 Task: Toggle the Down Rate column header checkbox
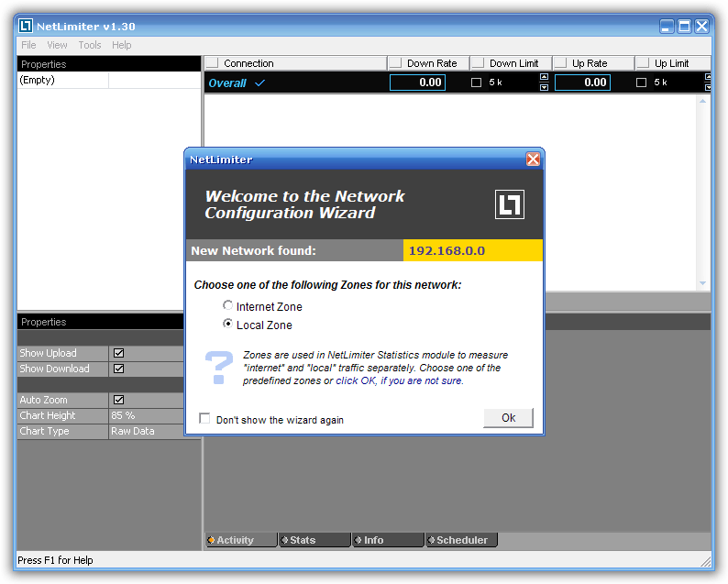tap(395, 62)
